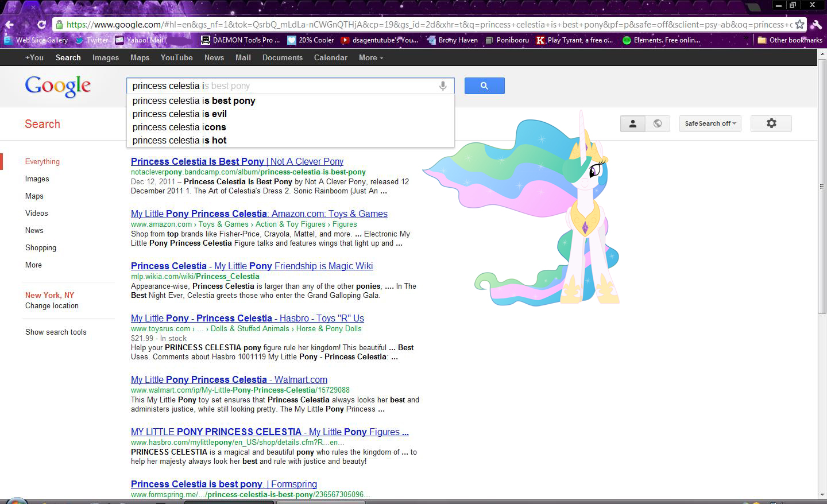
Task: Open News in the top black bar
Action: 214,57
